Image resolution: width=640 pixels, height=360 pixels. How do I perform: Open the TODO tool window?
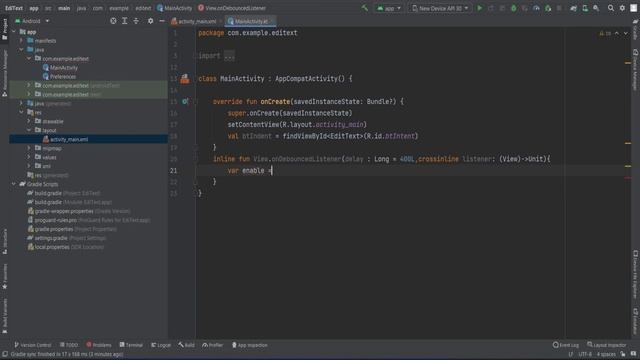point(69,345)
